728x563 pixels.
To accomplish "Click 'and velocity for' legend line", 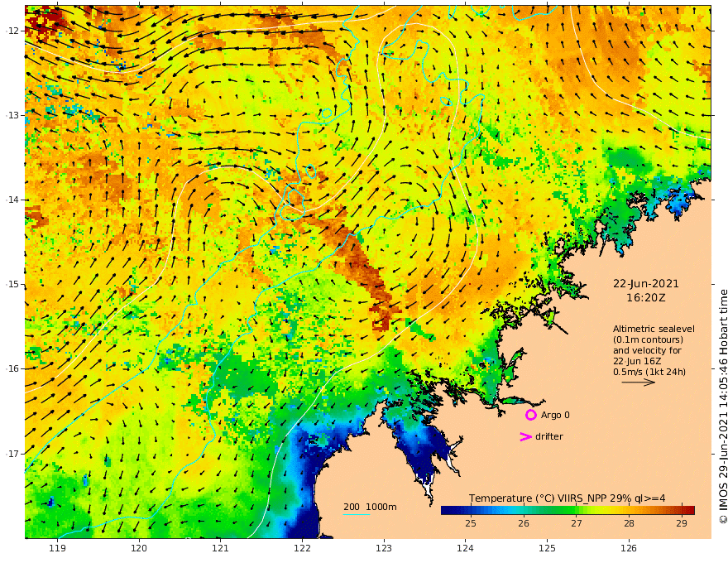I will [647, 350].
